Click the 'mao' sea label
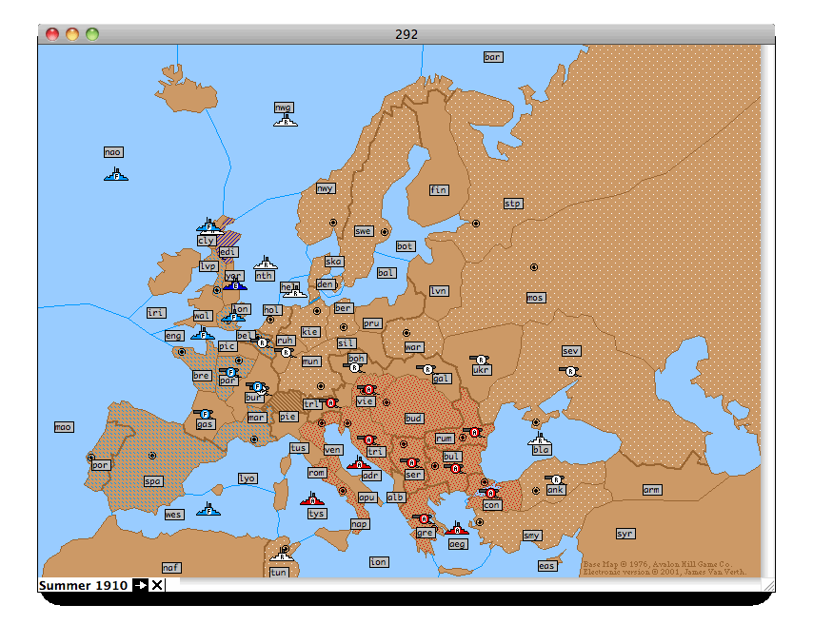The width and height of the screenshot is (813, 644). coord(64,427)
